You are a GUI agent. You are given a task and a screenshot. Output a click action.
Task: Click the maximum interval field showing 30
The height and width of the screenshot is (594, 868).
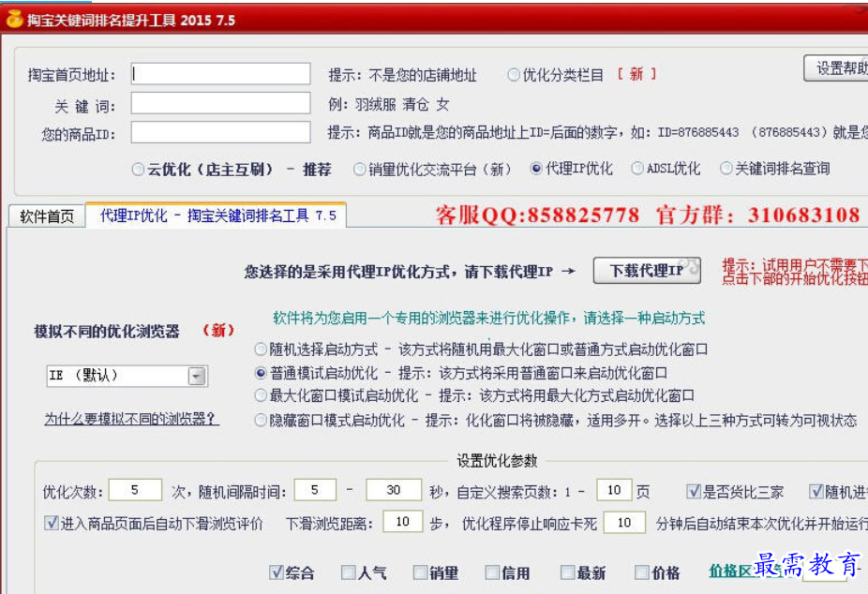coord(394,490)
